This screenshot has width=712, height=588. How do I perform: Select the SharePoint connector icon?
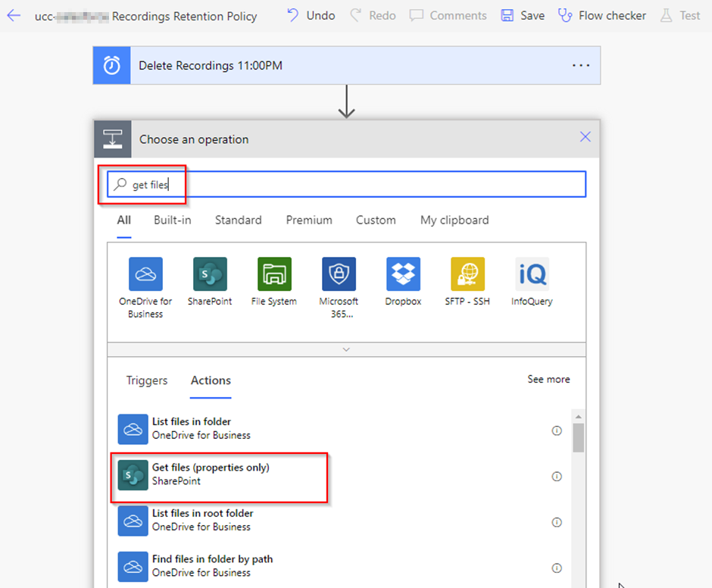coord(210,274)
